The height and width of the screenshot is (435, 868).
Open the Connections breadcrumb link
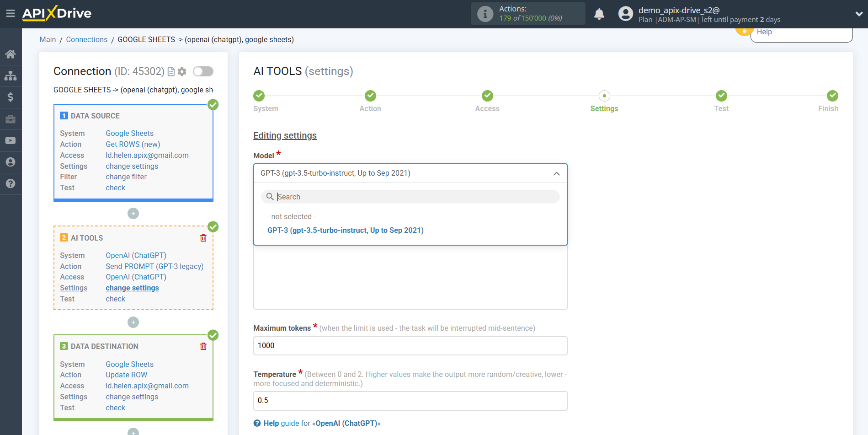pos(87,39)
